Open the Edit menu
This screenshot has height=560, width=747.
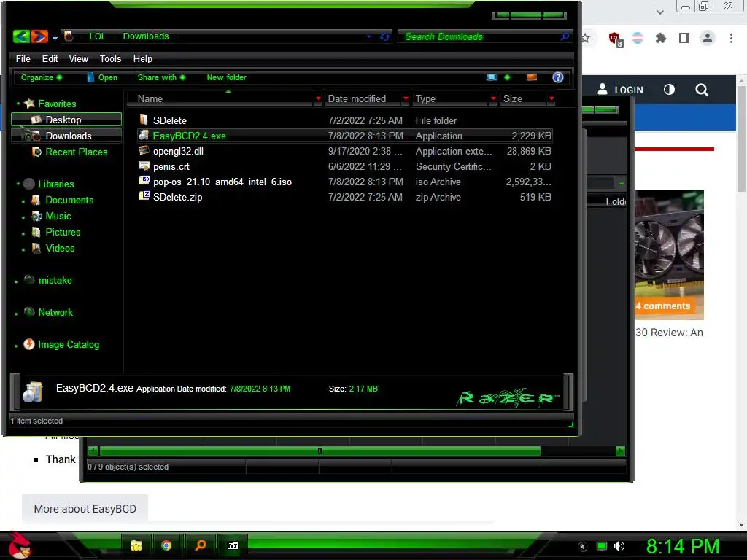[50, 58]
